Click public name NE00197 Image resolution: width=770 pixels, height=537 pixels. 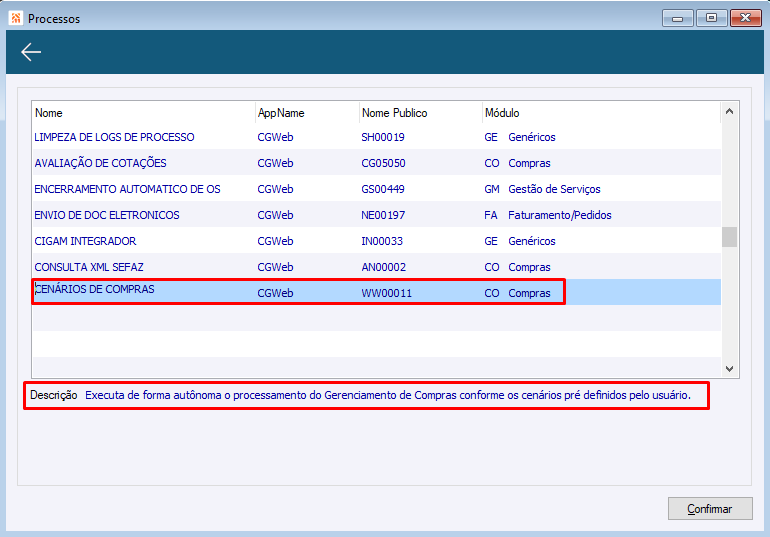pyautogui.click(x=383, y=215)
